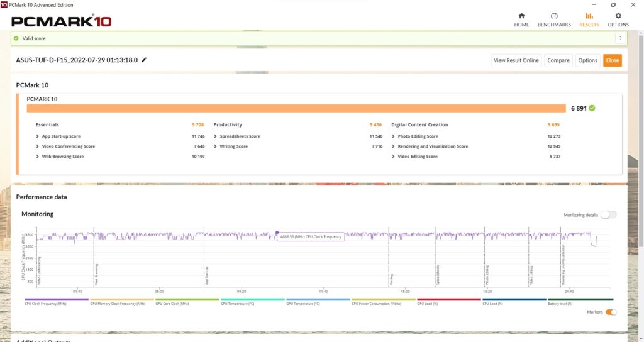
Task: Click the 7 640 Video Conferencing value
Action: pyautogui.click(x=199, y=146)
